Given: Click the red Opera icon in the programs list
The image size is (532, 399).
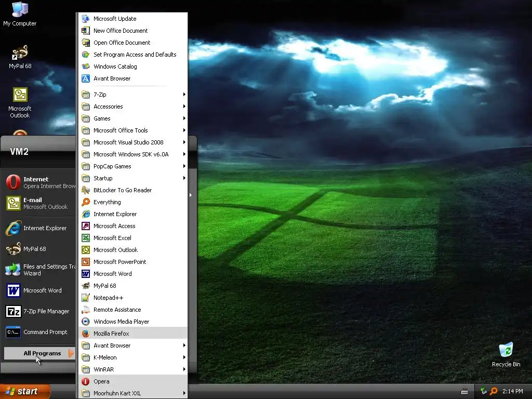Looking at the screenshot, I should [86, 381].
